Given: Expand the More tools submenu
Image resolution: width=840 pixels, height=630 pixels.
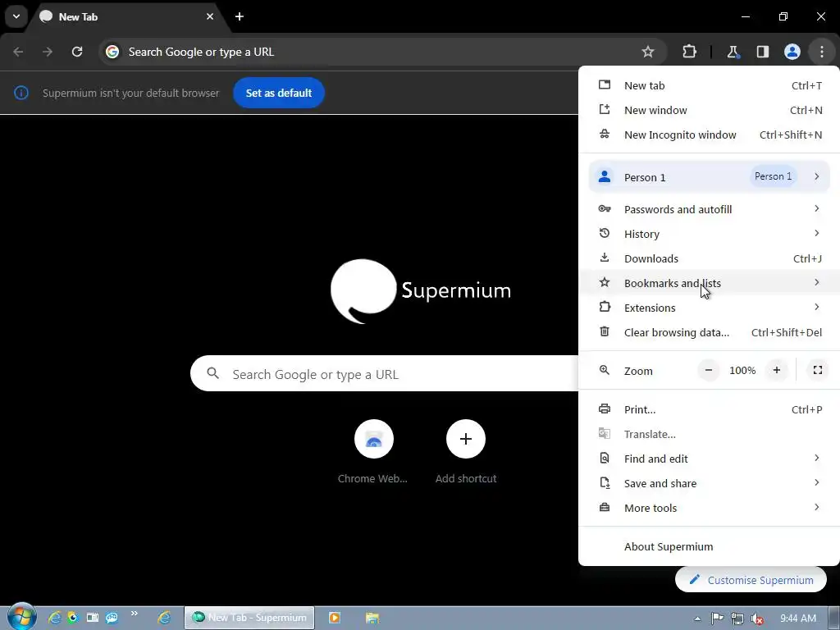Looking at the screenshot, I should [x=710, y=508].
